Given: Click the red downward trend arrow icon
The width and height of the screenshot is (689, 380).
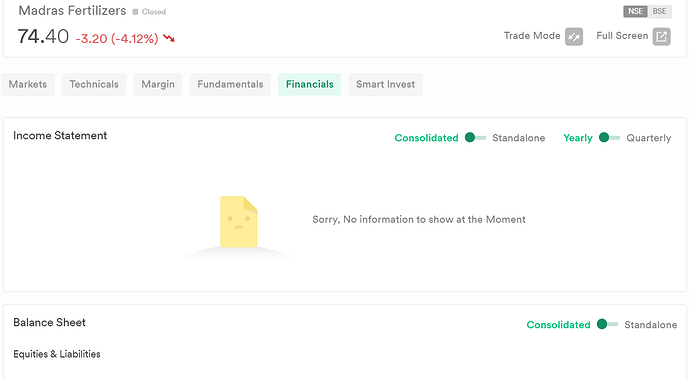Looking at the screenshot, I should 169,38.
